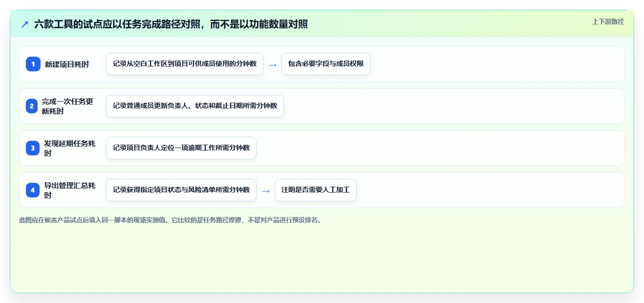Image resolution: width=644 pixels, height=303 pixels.
Task: Click the step 1 number badge
Action: (x=33, y=64)
